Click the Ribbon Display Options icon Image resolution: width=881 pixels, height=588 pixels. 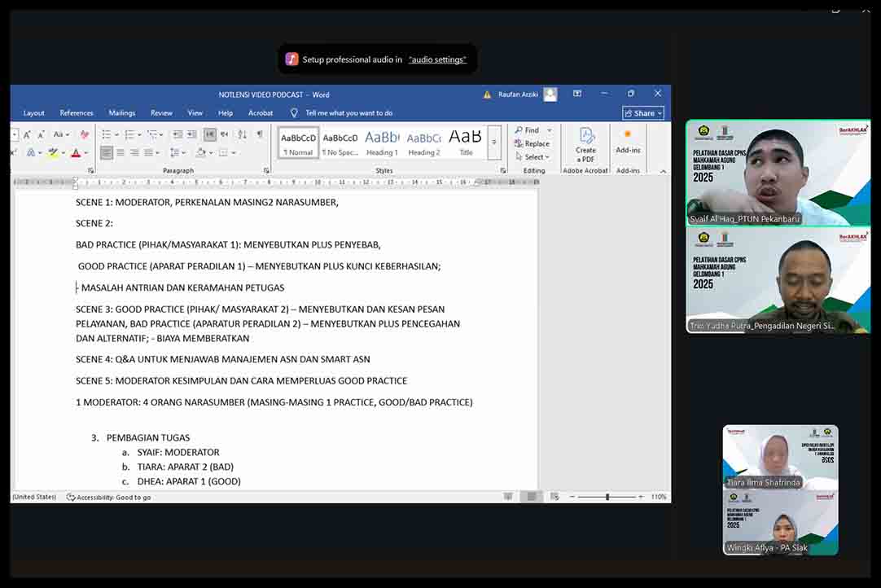pos(577,94)
